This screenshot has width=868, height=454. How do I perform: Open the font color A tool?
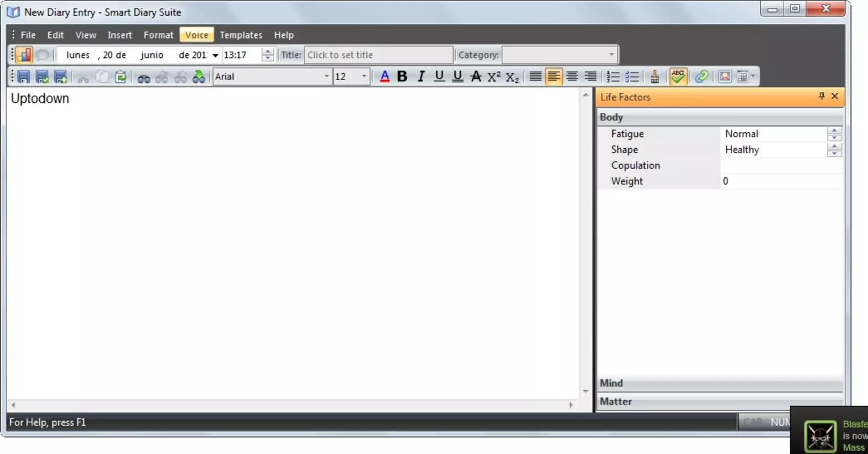pyautogui.click(x=385, y=77)
